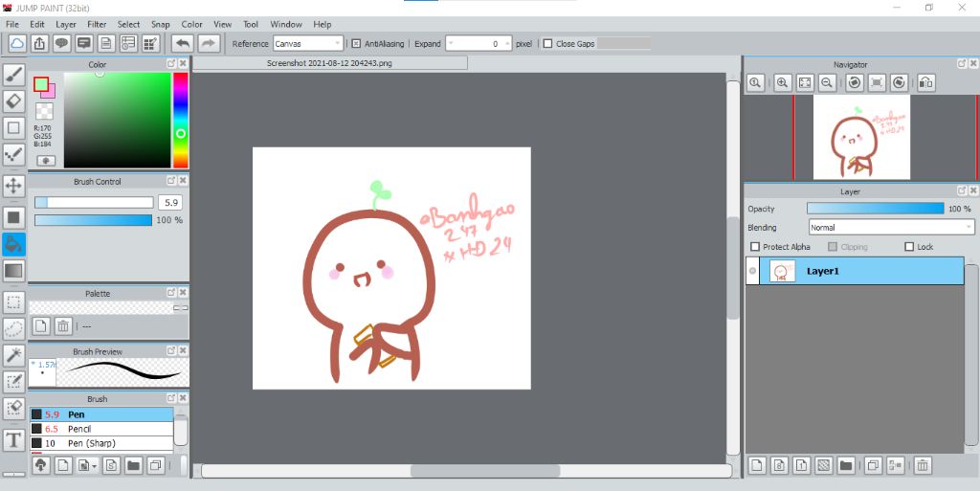The width and height of the screenshot is (980, 491).
Task: Select the Bucket fill tool
Action: pos(13,244)
